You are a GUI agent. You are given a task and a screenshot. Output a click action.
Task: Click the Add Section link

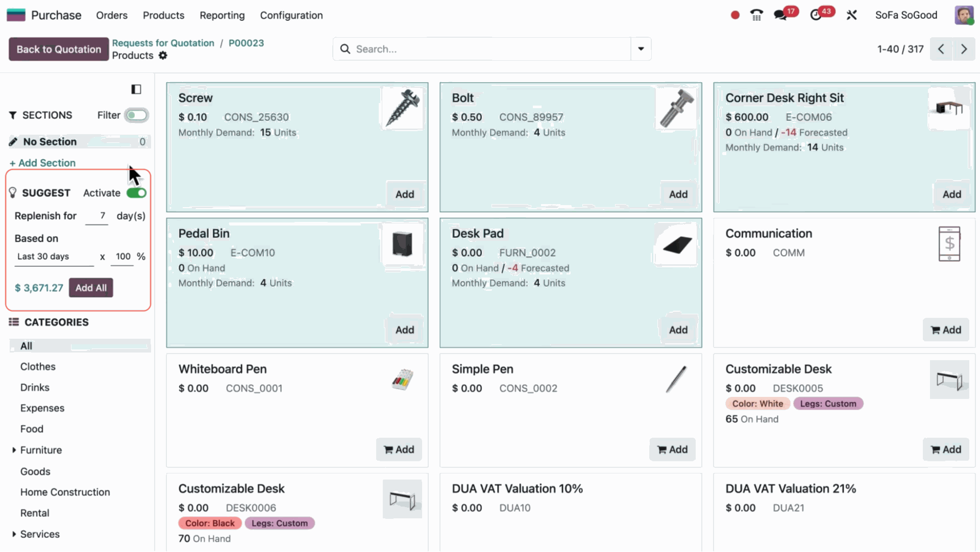pyautogui.click(x=43, y=163)
